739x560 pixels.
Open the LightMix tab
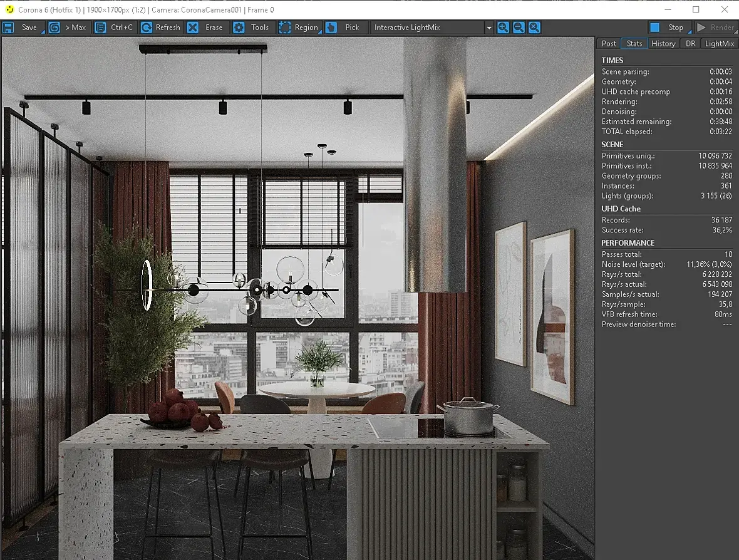coord(719,43)
